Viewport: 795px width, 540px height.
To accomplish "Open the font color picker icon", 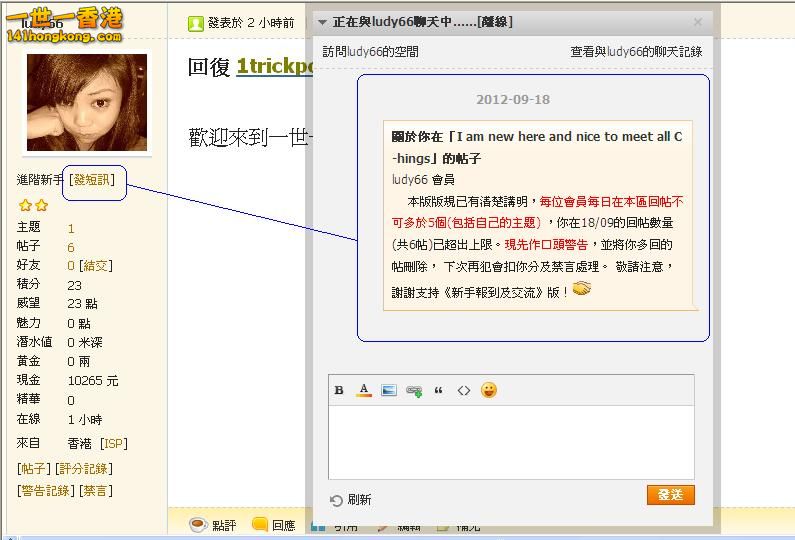I will [x=364, y=390].
